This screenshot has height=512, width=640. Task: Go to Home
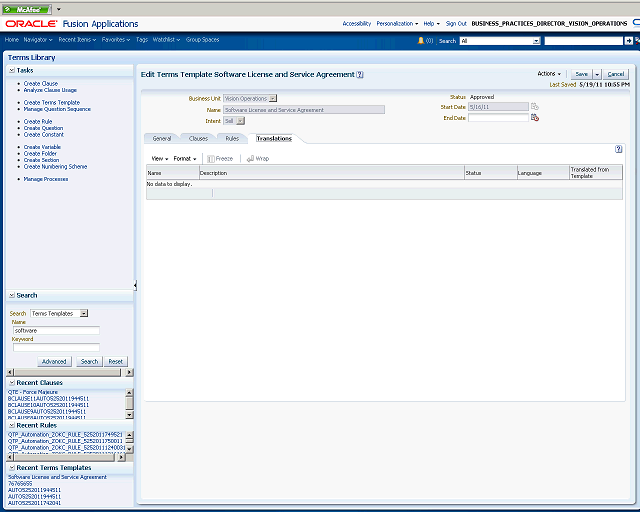pos(11,40)
